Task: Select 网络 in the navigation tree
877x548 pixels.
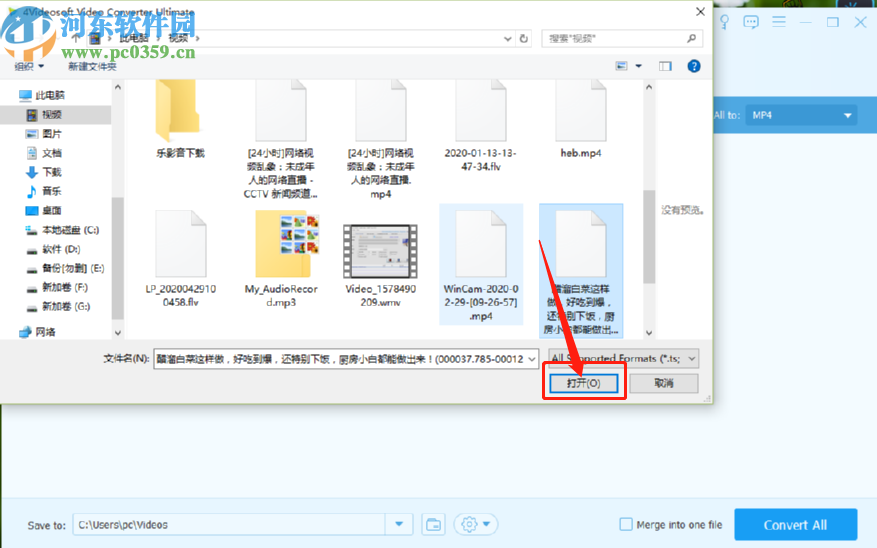Action: click(38, 332)
